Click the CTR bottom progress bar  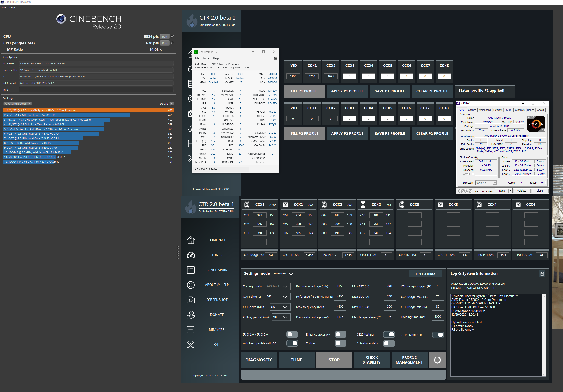(x=343, y=374)
